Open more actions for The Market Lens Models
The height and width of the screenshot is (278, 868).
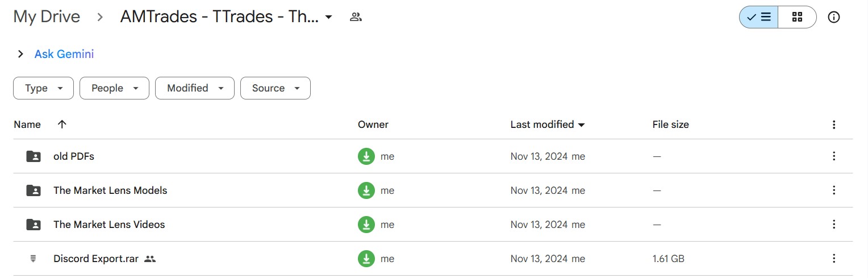tap(834, 190)
